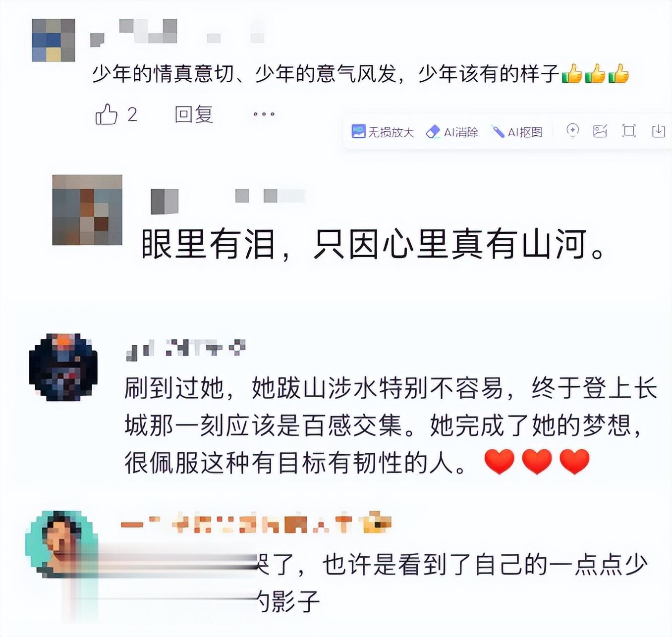Image resolution: width=672 pixels, height=637 pixels.
Task: Open the dark round avatar of third commenter
Action: [x=63, y=367]
